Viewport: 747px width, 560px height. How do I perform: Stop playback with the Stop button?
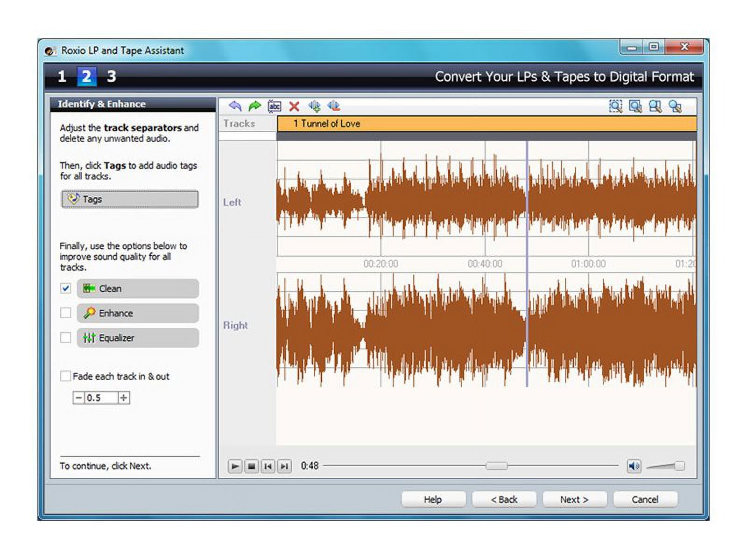pyautogui.click(x=252, y=466)
